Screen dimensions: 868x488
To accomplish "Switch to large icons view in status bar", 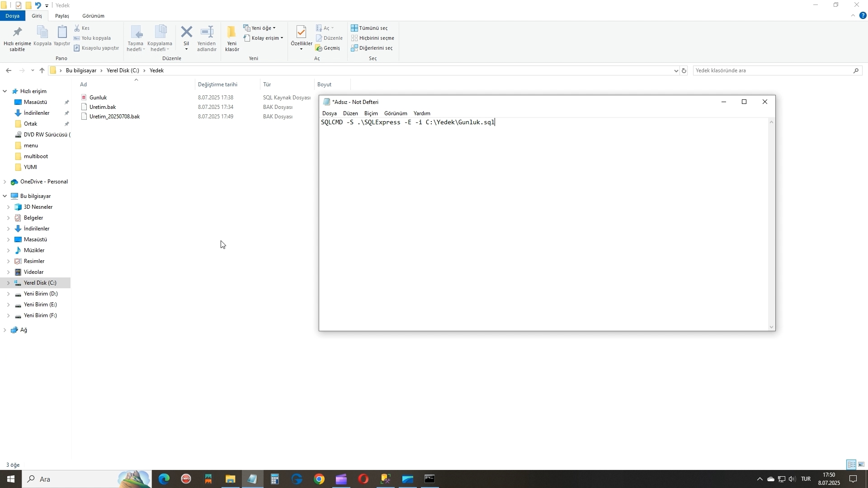I will point(861,465).
